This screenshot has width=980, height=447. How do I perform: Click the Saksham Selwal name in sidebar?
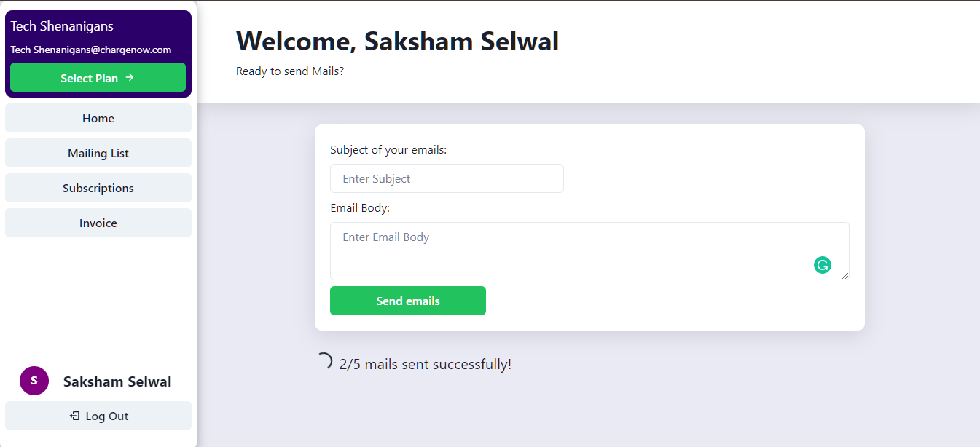click(x=117, y=381)
